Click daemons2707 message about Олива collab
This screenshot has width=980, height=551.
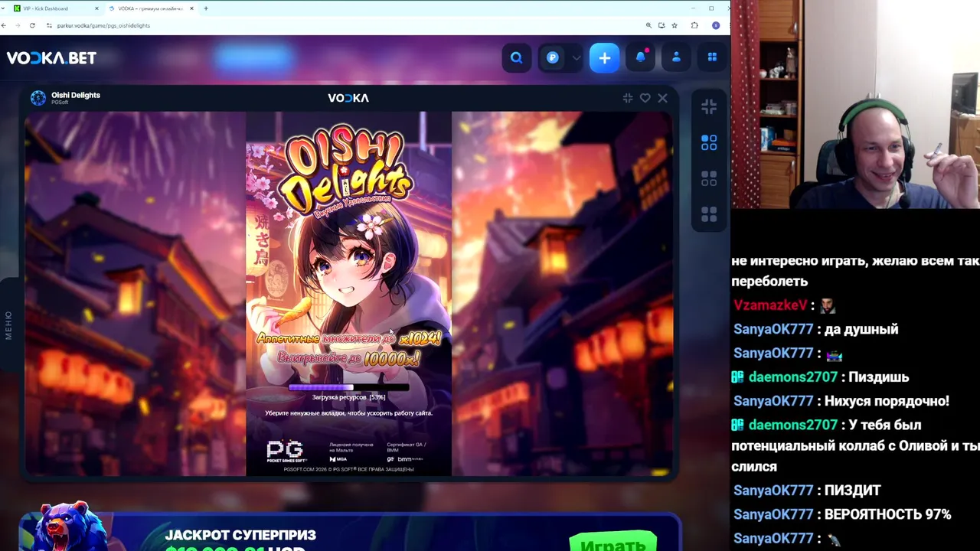coord(855,445)
